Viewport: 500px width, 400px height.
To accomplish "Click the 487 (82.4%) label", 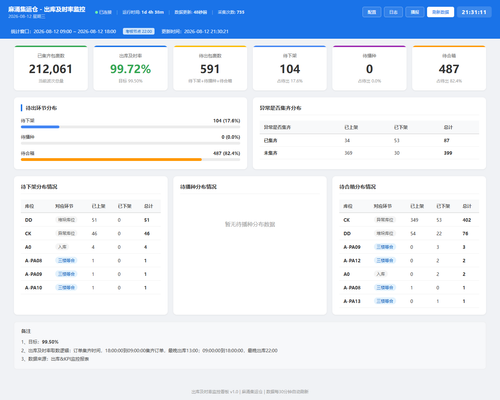I will click(x=227, y=153).
